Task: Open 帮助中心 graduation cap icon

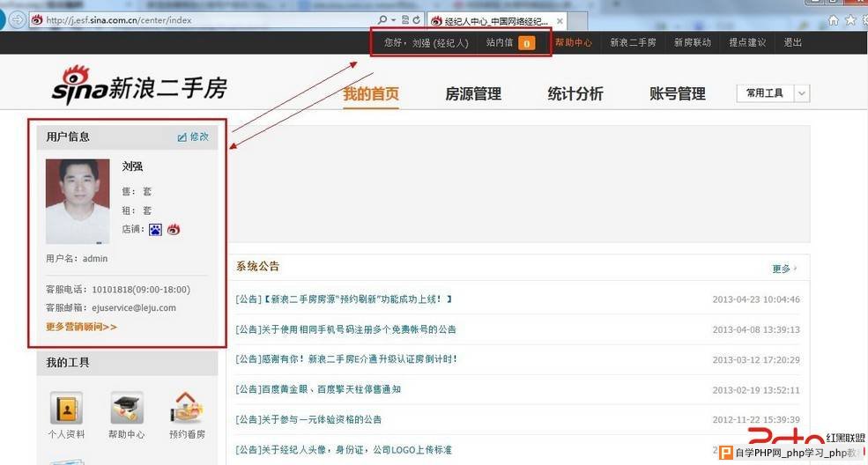Action: [127, 408]
